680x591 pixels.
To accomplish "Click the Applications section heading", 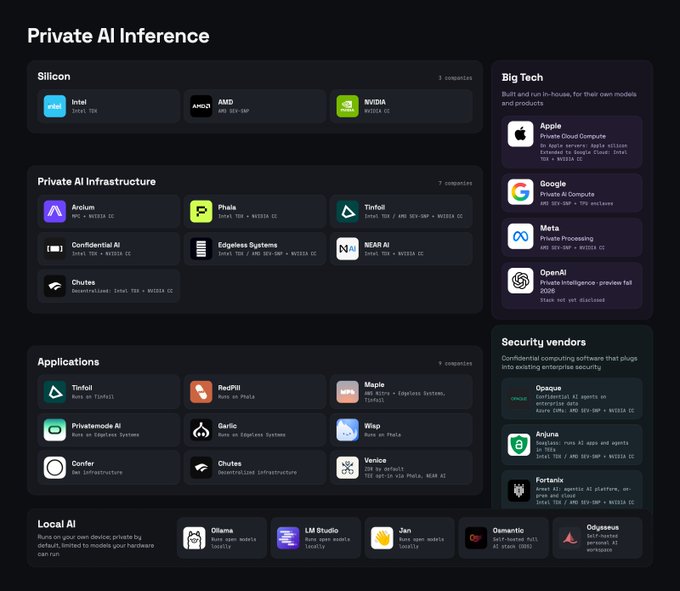I will click(x=68, y=362).
